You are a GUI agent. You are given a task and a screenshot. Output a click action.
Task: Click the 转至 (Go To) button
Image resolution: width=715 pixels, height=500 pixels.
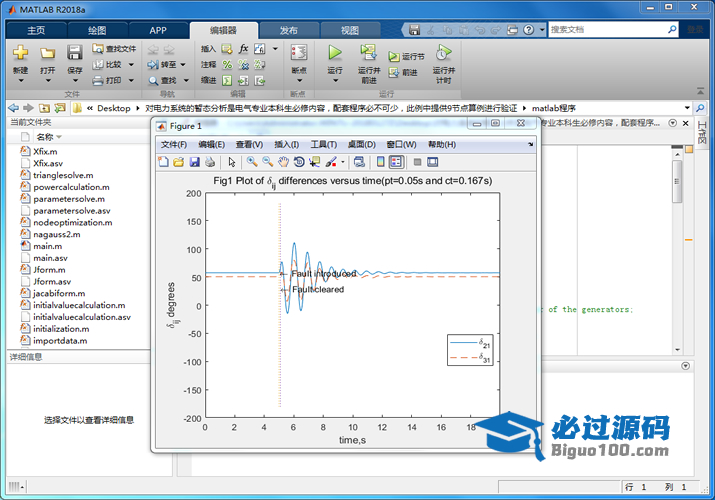(162, 65)
